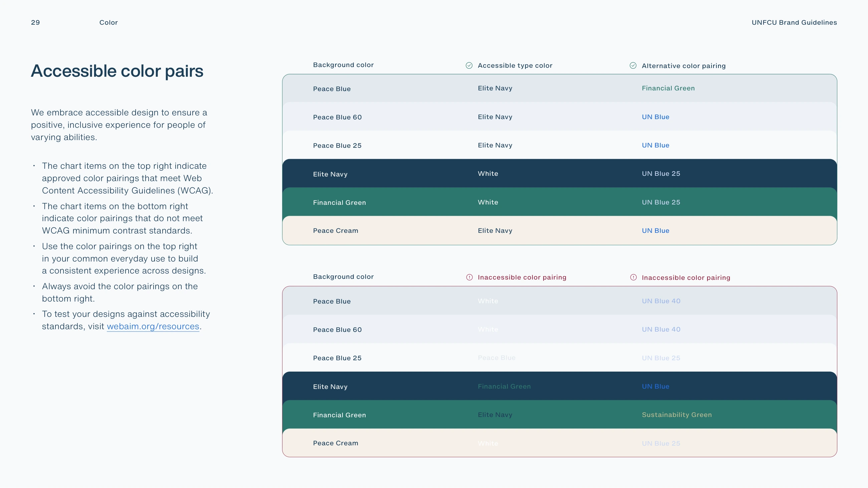
Task: Select the Background color label of the top chart
Action: tap(343, 65)
